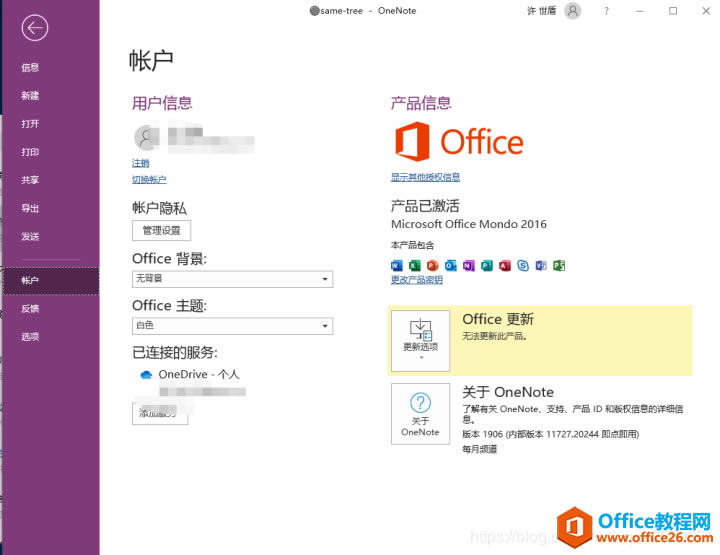Click the back arrow in sidebar
Image resolution: width=720 pixels, height=555 pixels.
(x=34, y=28)
